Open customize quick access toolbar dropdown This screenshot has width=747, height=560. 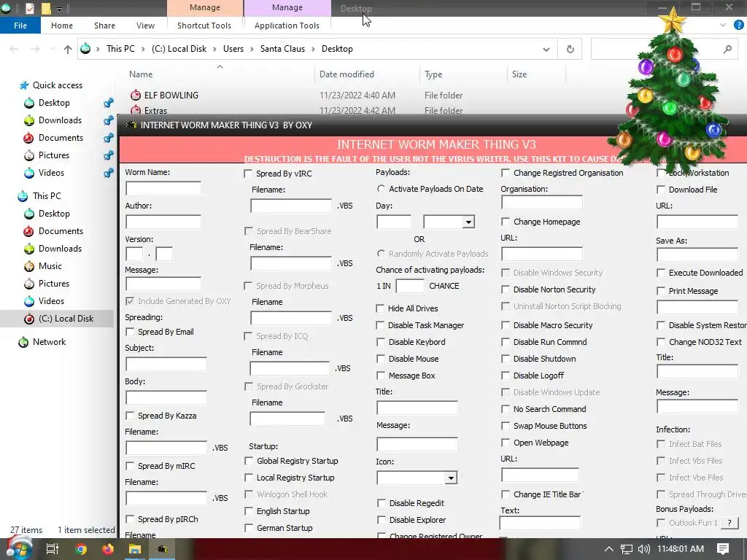click(x=60, y=9)
